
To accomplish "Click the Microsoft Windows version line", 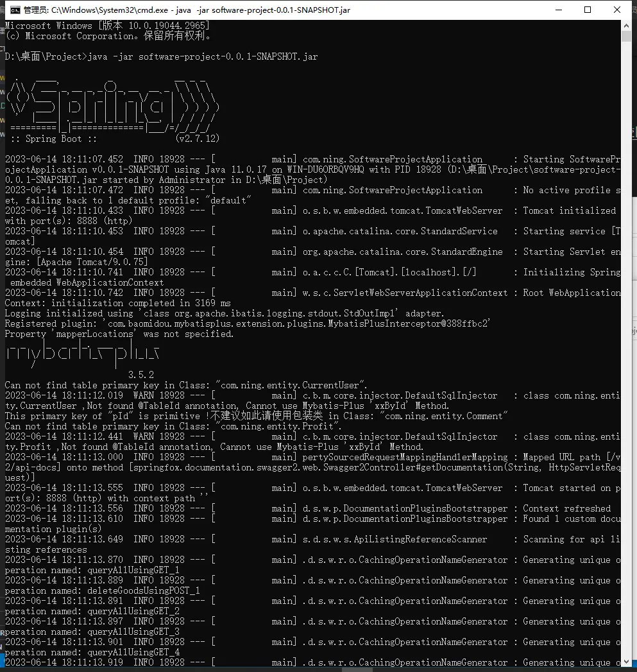I will [x=107, y=26].
